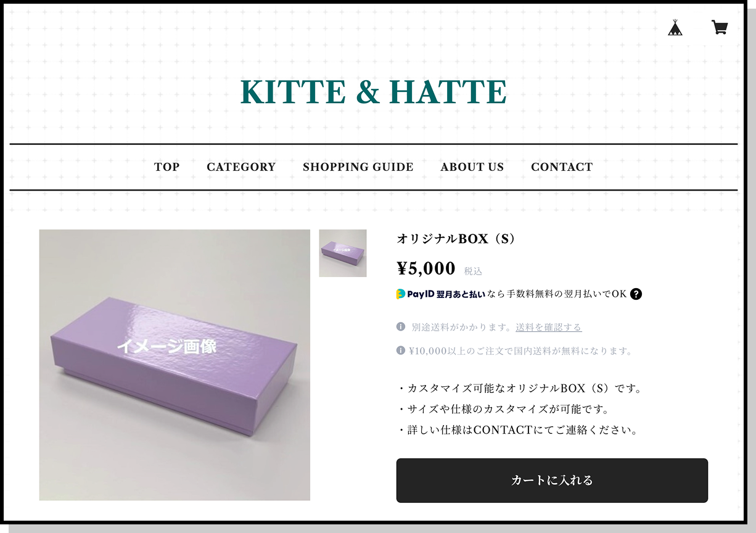This screenshot has width=756, height=533.
Task: Click the 税込 label next to price
Action: tap(473, 271)
